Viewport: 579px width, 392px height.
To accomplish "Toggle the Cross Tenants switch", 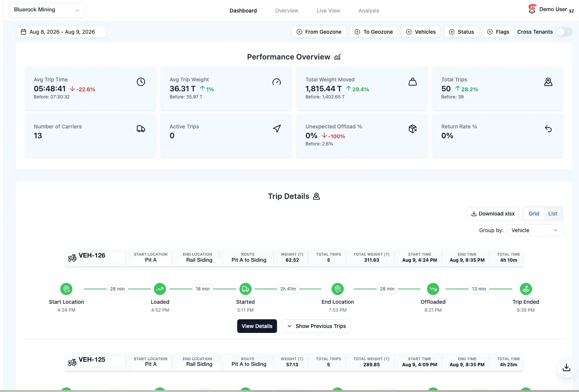I will click(x=564, y=32).
